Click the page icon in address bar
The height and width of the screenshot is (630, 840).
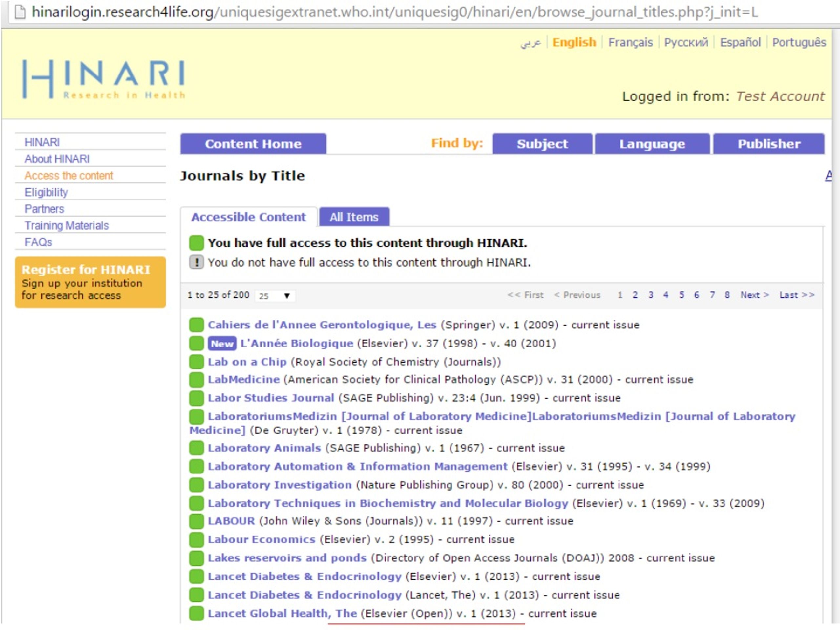20,12
